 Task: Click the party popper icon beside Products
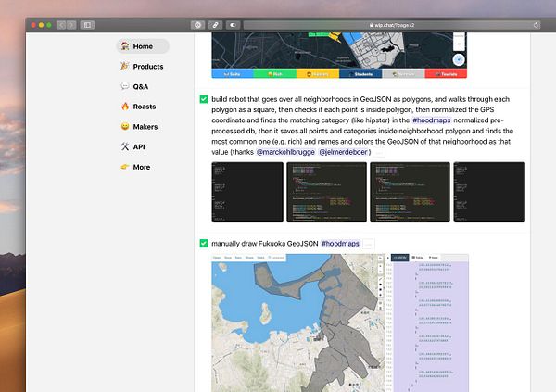pos(125,66)
